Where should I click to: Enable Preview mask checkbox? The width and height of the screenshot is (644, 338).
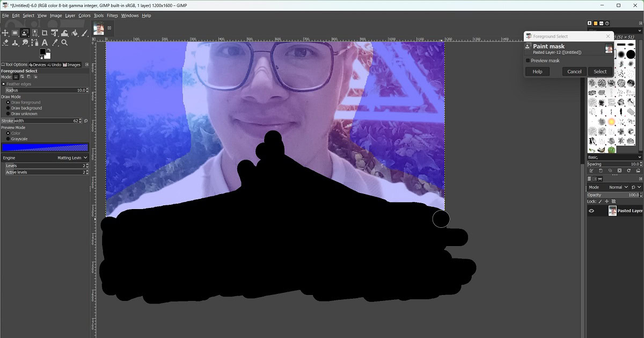pyautogui.click(x=528, y=61)
